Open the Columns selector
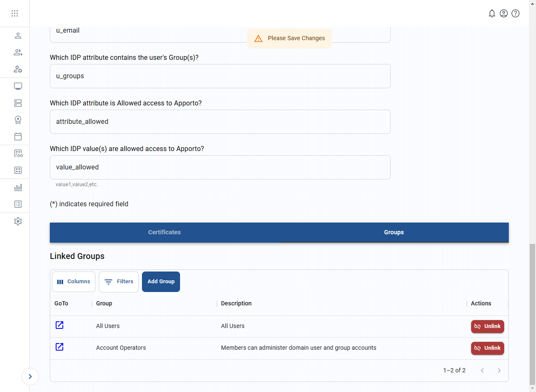This screenshot has width=536, height=392. 74,282
